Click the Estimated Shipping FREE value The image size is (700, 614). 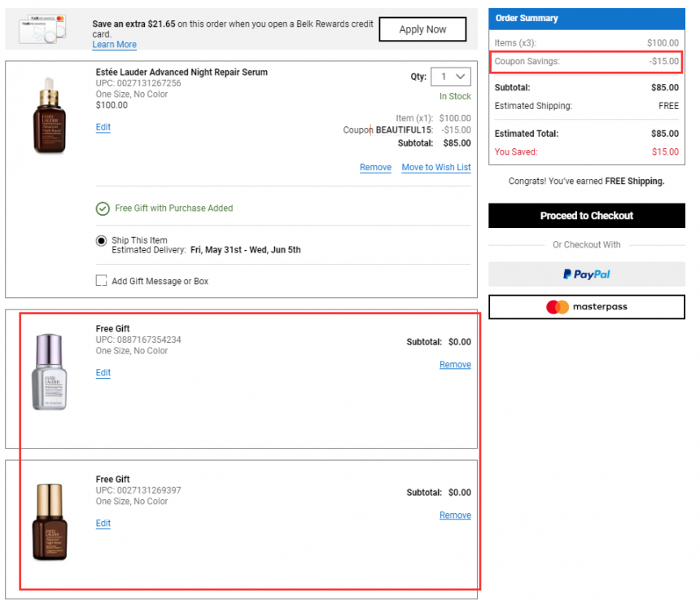pos(668,107)
